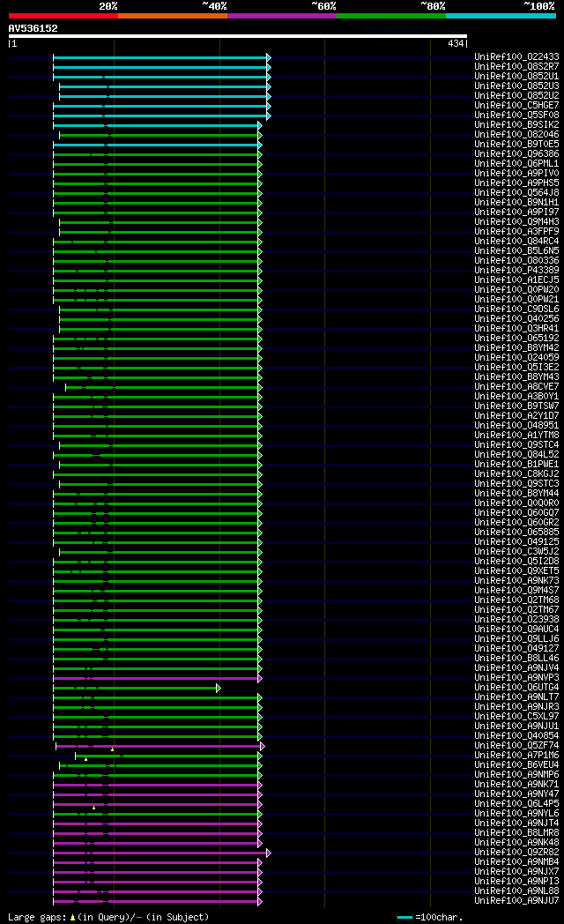
Task: Open hit label UniRef100_Q5SF08
Action: (x=516, y=115)
